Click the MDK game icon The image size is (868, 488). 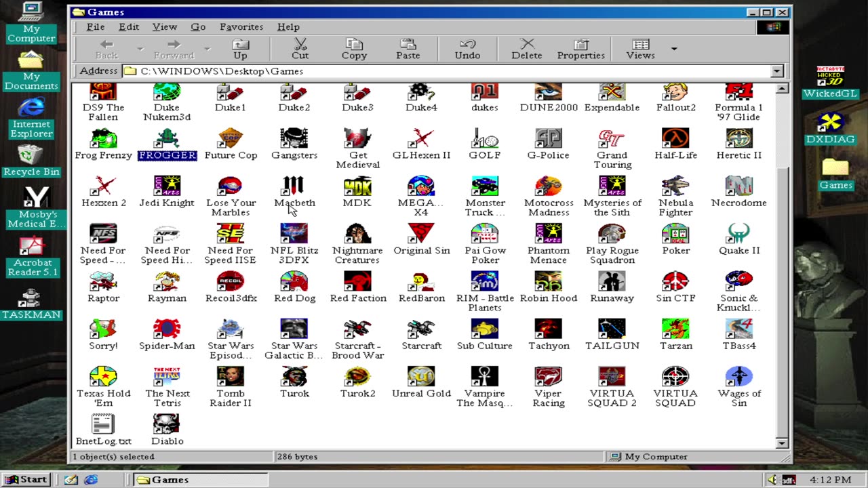[357, 186]
